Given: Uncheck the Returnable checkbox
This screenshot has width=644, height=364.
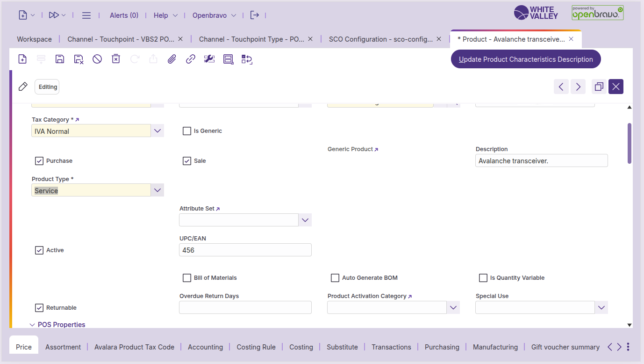Looking at the screenshot, I should click(39, 308).
